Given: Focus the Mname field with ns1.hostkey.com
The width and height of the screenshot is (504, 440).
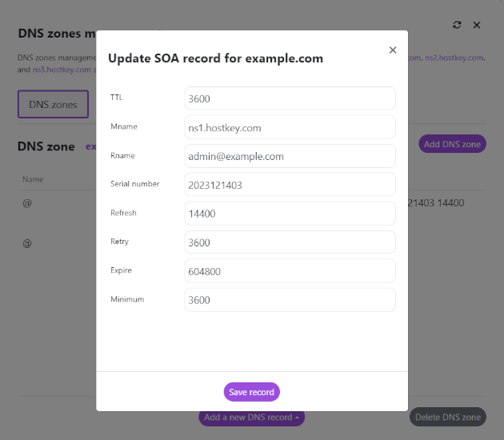Looking at the screenshot, I should [290, 127].
